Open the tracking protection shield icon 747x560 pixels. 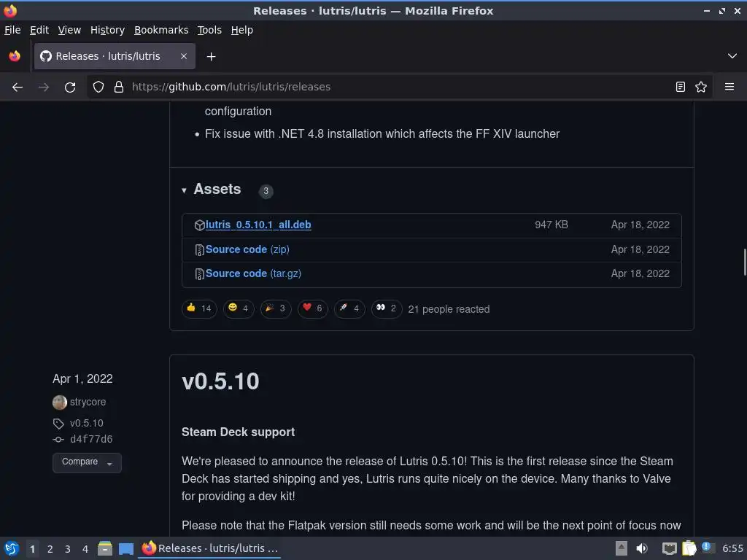click(98, 87)
